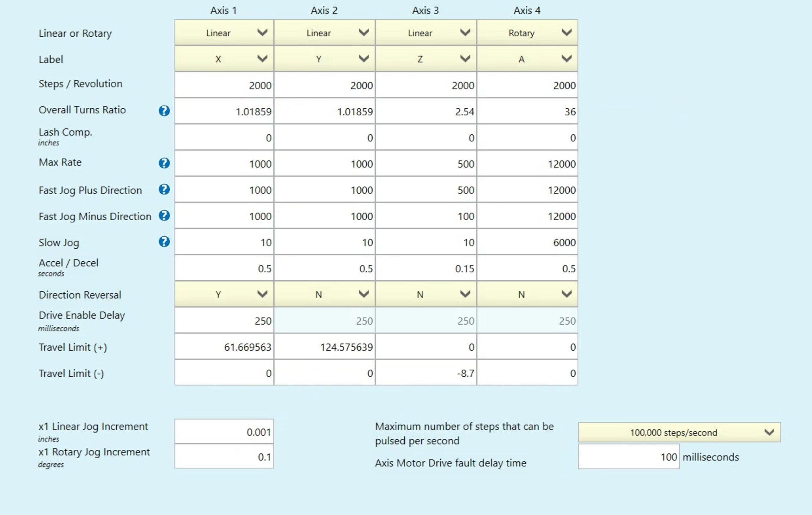Open Axis 3 Label dropdown showing Z
Viewport: 812px width, 515px height.
(425, 59)
